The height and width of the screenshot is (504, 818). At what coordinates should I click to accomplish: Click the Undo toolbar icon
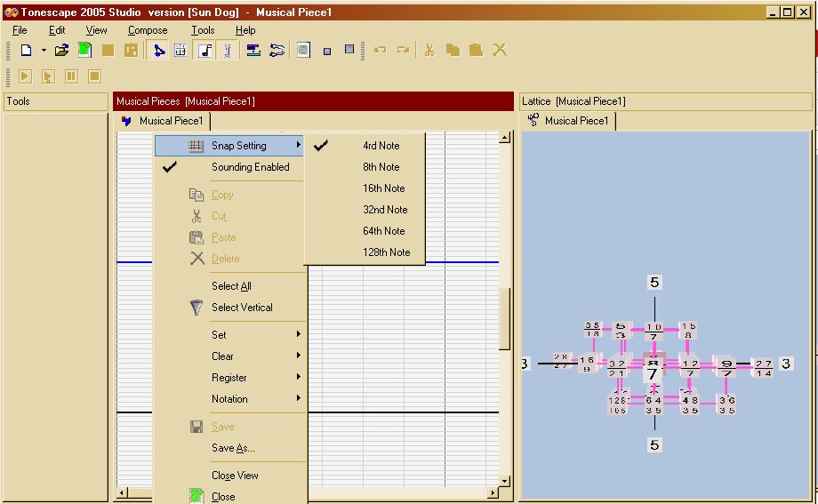380,50
